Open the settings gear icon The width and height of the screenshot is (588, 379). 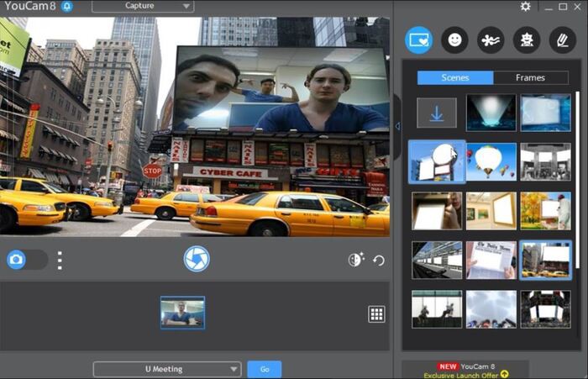pyautogui.click(x=525, y=7)
